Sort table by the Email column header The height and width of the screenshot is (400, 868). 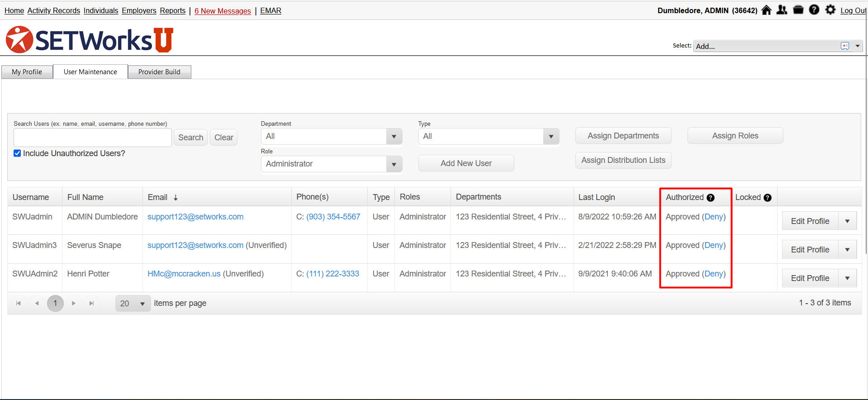point(158,197)
